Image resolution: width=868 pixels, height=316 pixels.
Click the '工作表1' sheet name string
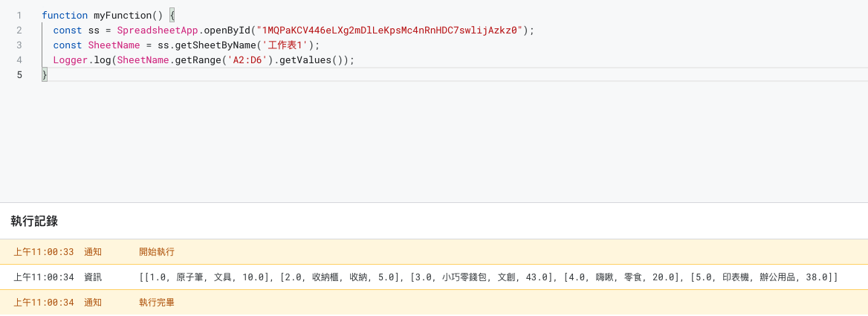pyautogui.click(x=282, y=45)
